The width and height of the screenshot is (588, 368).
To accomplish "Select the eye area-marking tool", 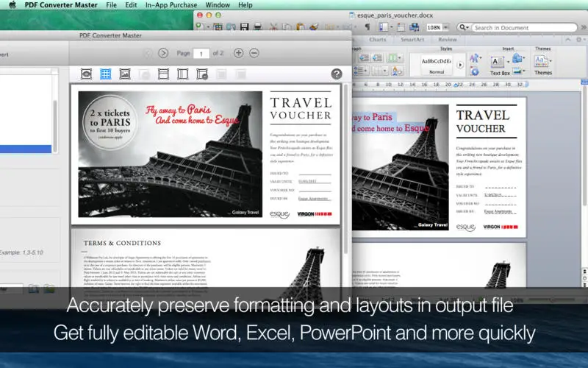I will coord(86,74).
